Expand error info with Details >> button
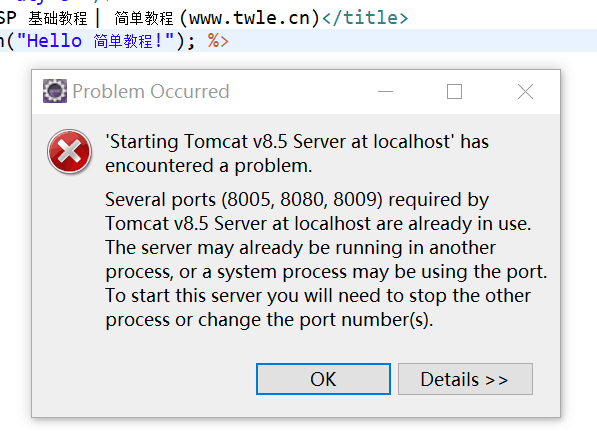Viewport: 597px width, 448px height. (x=465, y=379)
